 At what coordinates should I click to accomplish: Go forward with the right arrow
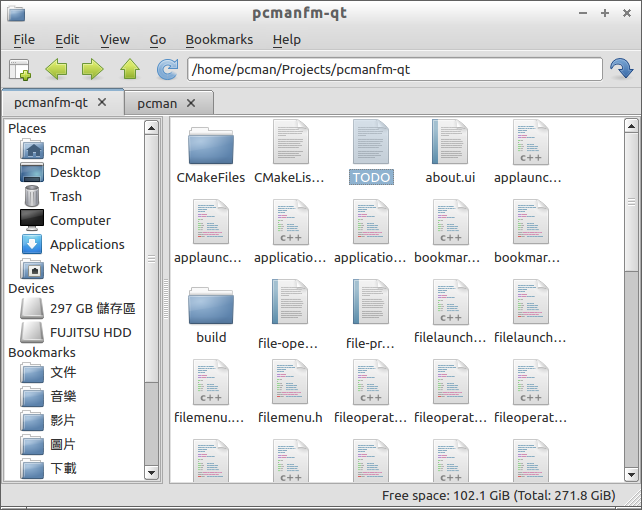(92, 69)
